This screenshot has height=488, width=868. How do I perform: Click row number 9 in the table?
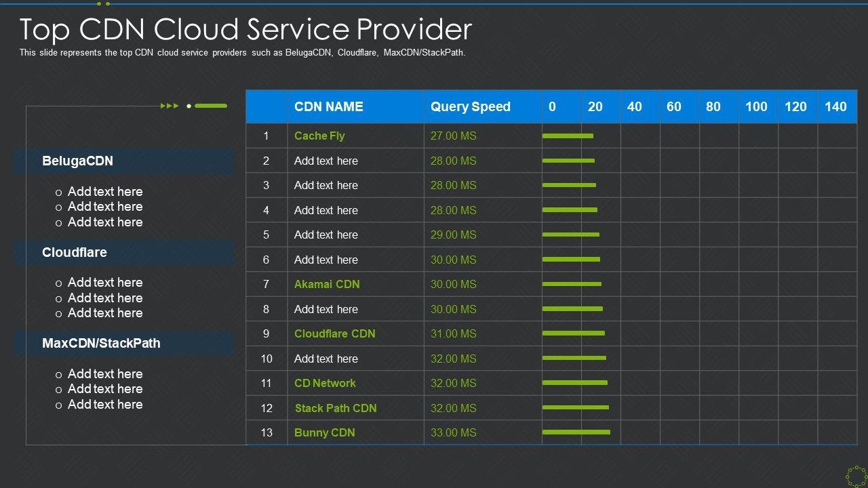(267, 333)
